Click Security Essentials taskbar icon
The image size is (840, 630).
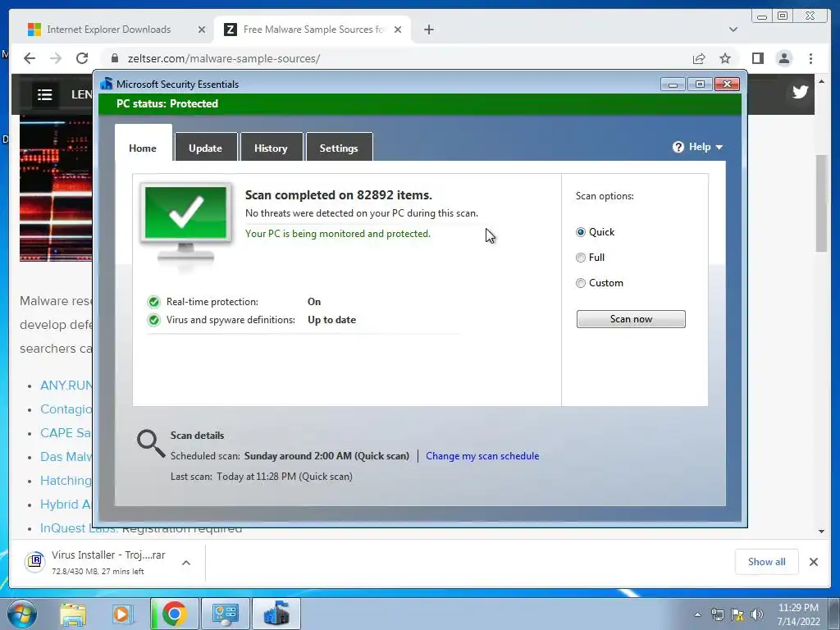(276, 614)
